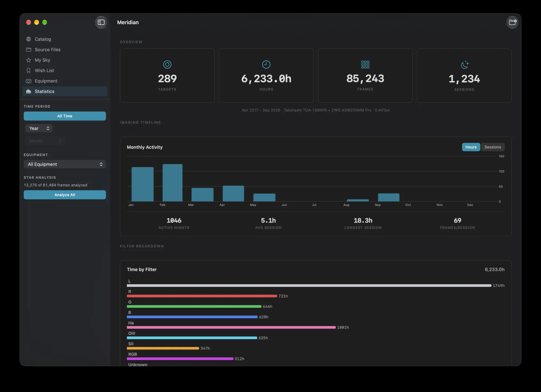
Task: Switch Monthly Activity chart to Sessions
Action: pos(493,147)
